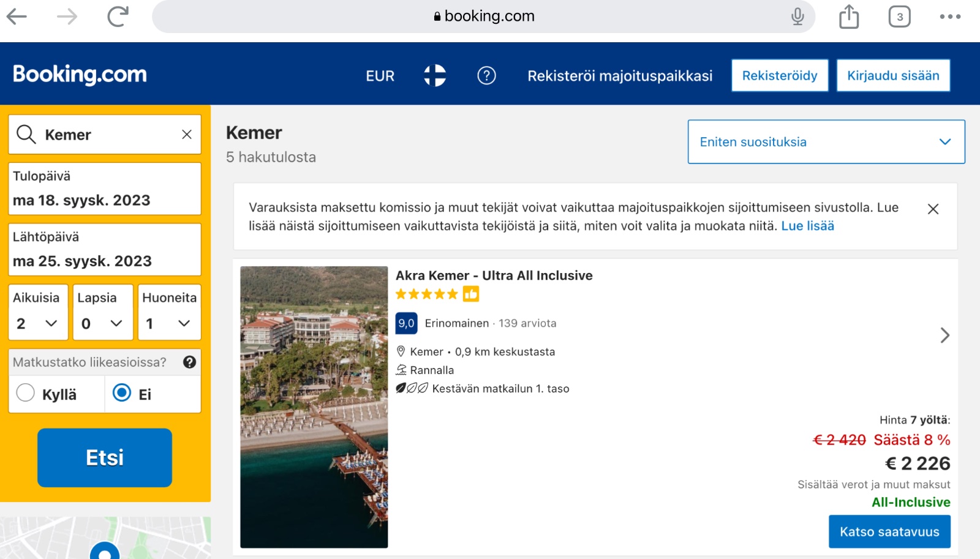Screen dimensions: 980x559
Task: Click Kestävän matkailun 1. taso text
Action: click(500, 389)
